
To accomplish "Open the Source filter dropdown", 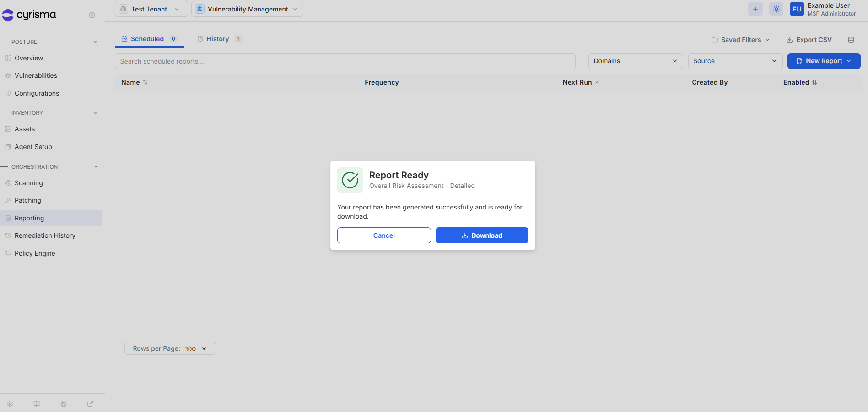I will click(x=735, y=61).
